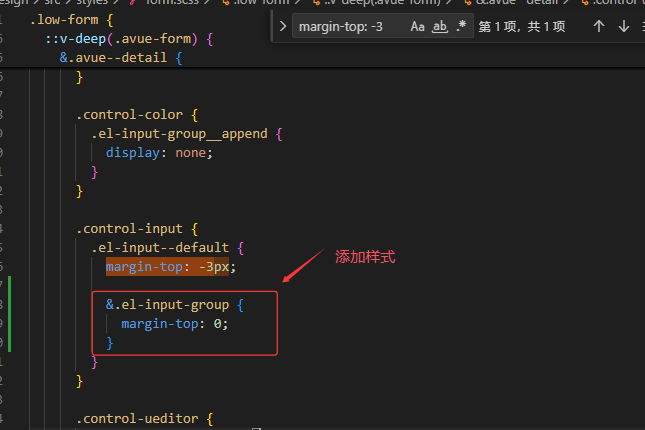Viewport: 645px width, 430px height.
Task: Click the display: none declaration
Action: coord(160,152)
